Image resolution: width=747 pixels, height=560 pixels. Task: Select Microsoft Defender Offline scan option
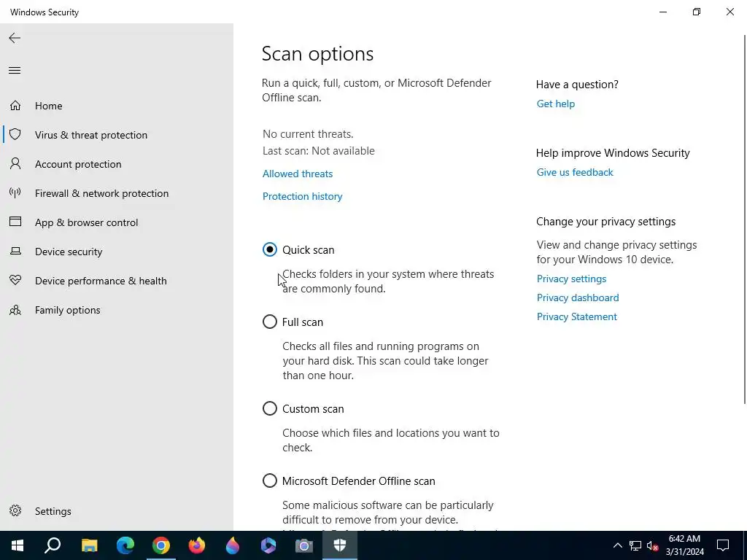tap(270, 481)
